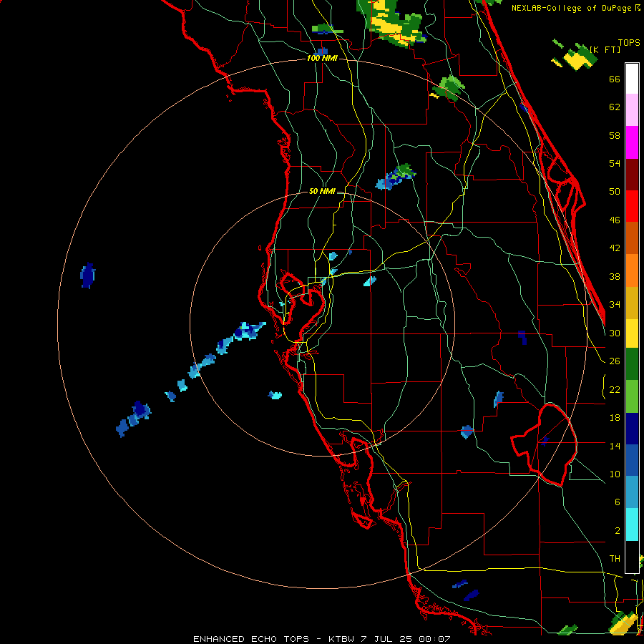Image resolution: width=644 pixels, height=644 pixels.
Task: Click the "7 JUL 25" date text
Action: coord(386,639)
